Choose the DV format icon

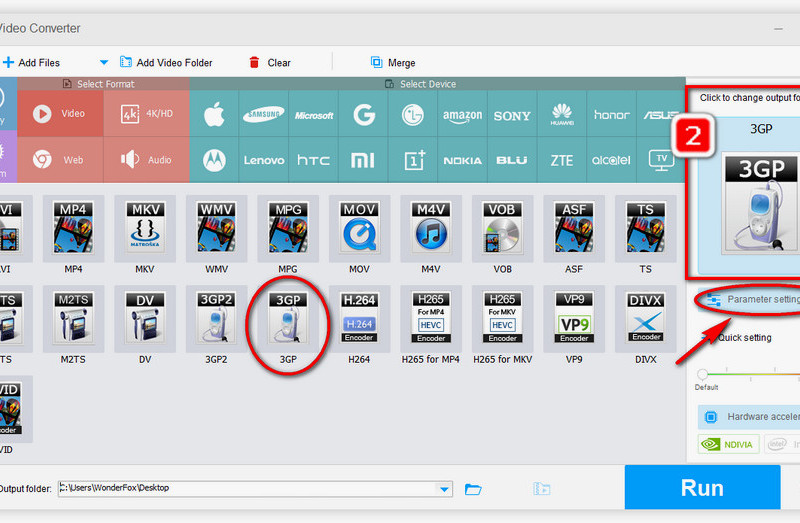click(145, 318)
